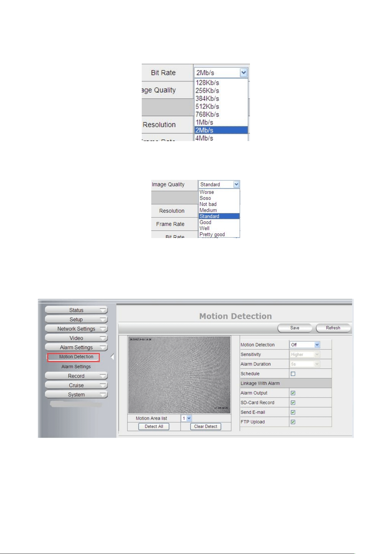Open the Motion Area list dropdown
Image resolution: width=392 pixels, height=554 pixels.
point(187,418)
